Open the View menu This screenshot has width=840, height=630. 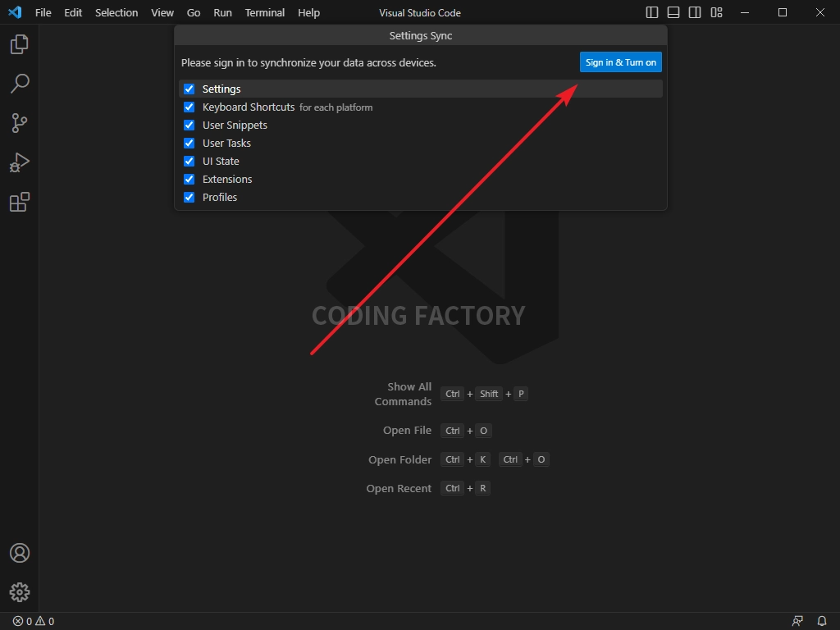click(162, 12)
